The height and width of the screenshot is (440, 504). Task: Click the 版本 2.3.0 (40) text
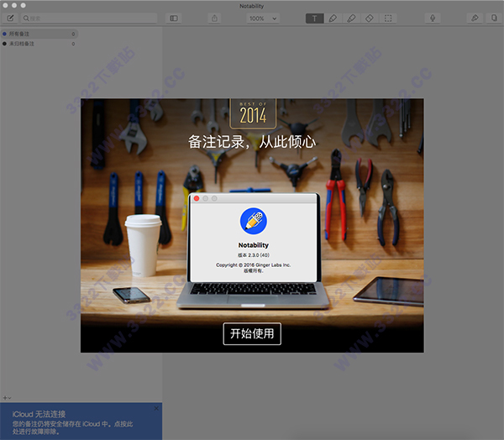pos(254,255)
